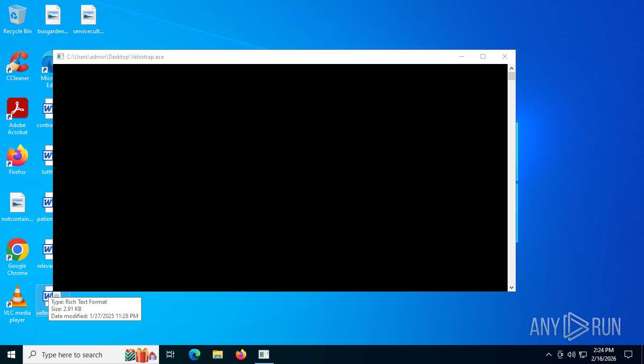Open Microsoft Edge from the taskbar
The image size is (644, 364).
coord(195,355)
